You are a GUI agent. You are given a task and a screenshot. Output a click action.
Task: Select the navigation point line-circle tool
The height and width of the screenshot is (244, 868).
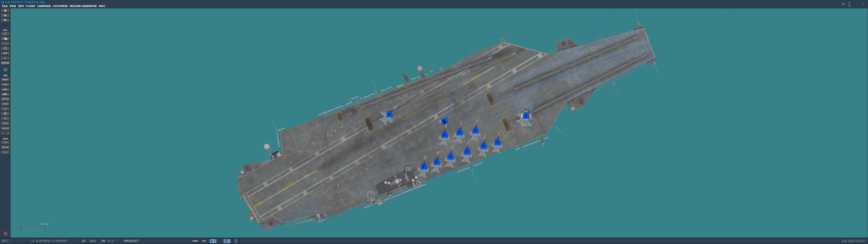click(x=5, y=109)
